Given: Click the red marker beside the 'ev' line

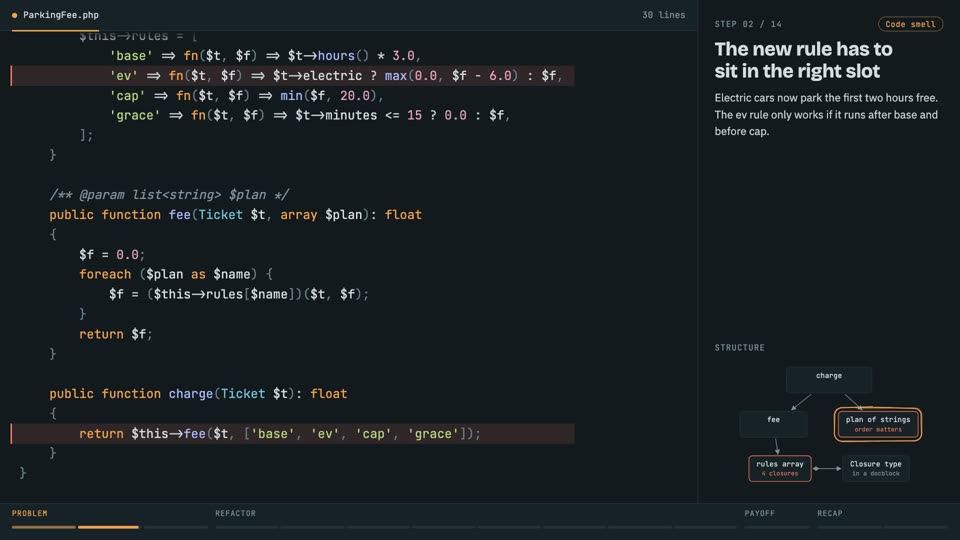Looking at the screenshot, I should pyautogui.click(x=11, y=76).
